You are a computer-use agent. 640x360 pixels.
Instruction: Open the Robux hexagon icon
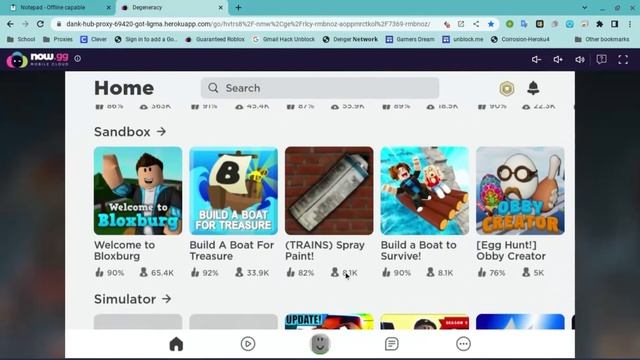[x=507, y=88]
